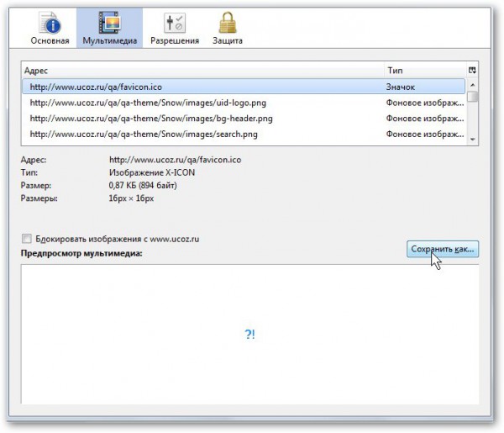The width and height of the screenshot is (504, 433).
Task: Click the Адрес value field below the list
Action: [175, 158]
